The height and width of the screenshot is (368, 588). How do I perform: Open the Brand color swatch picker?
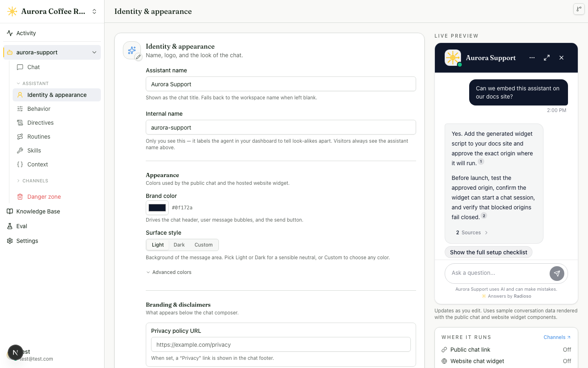[157, 208]
